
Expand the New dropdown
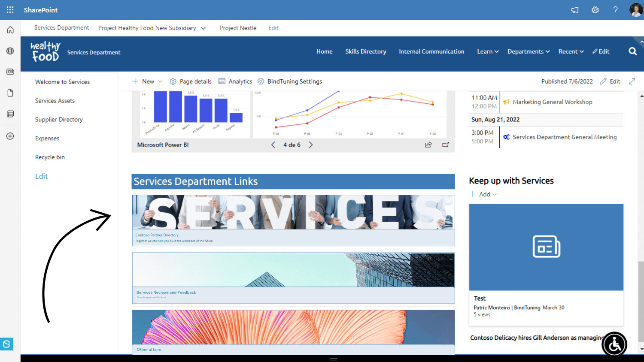pyautogui.click(x=160, y=81)
